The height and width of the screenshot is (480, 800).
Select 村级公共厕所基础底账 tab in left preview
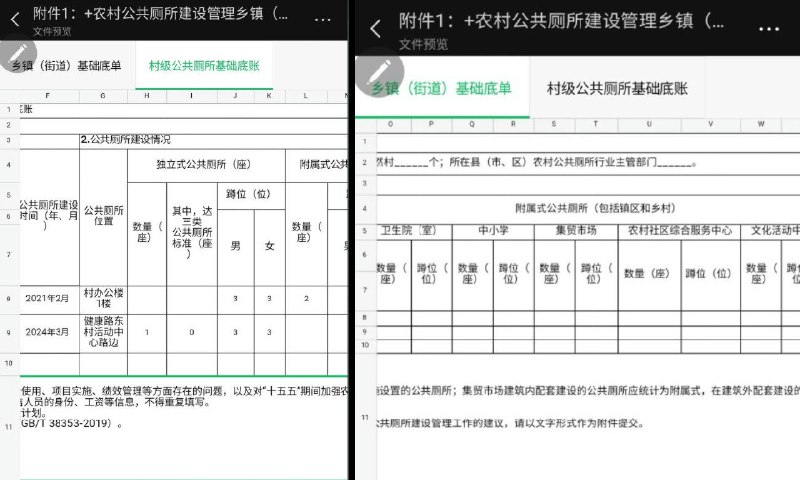click(204, 65)
